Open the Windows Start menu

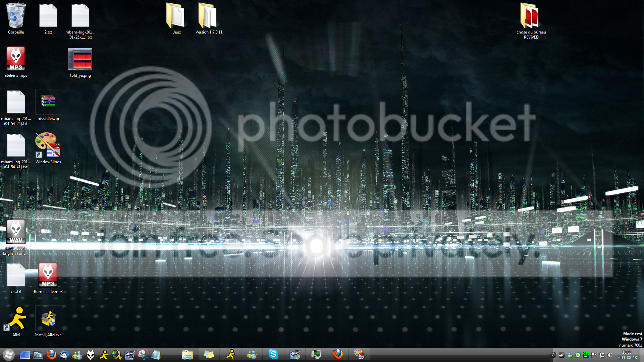(9, 355)
